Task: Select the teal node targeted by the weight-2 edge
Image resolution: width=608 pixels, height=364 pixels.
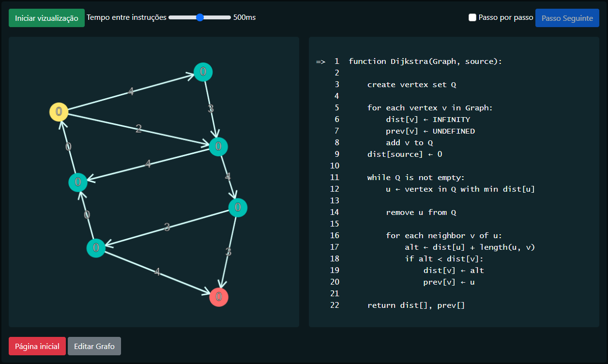Action: point(218,146)
